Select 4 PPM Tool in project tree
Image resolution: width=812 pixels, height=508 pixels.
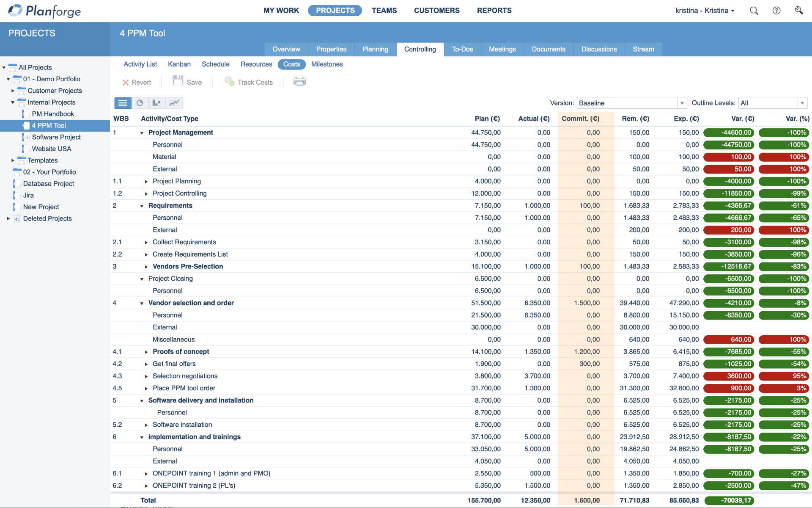coord(55,126)
